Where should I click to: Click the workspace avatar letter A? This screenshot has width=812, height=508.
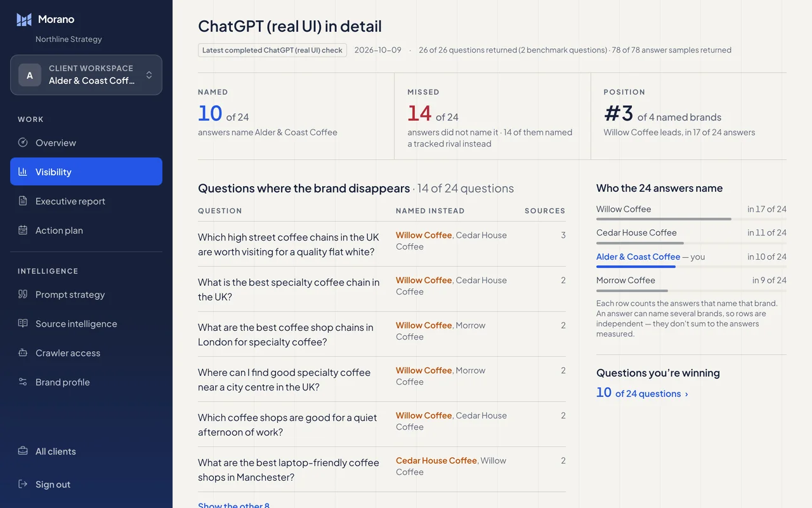pos(30,75)
